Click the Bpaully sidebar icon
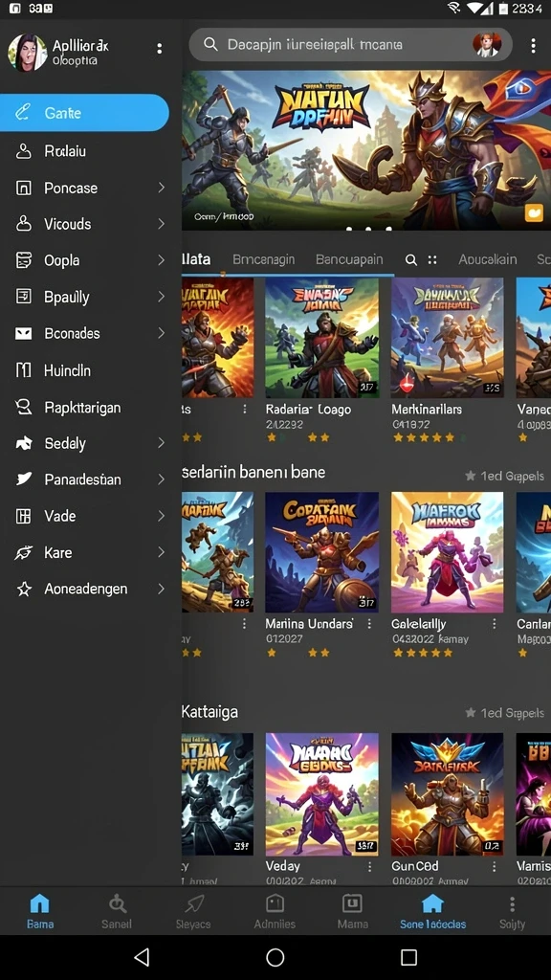Screen dimensions: 551x980 (23, 297)
